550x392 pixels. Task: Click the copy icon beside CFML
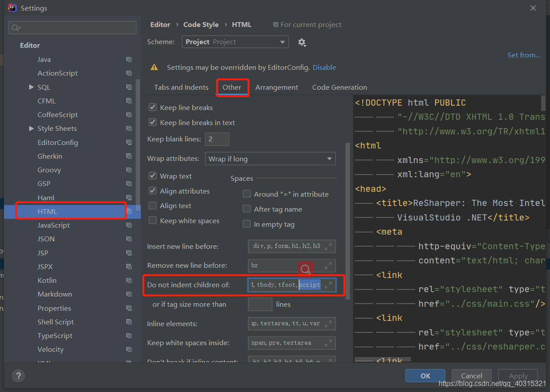point(129,101)
